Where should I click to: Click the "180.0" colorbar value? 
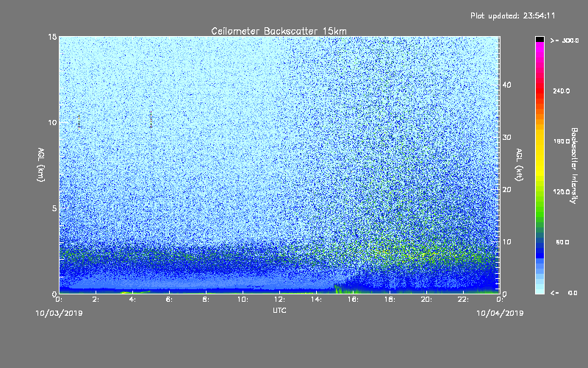(562, 141)
